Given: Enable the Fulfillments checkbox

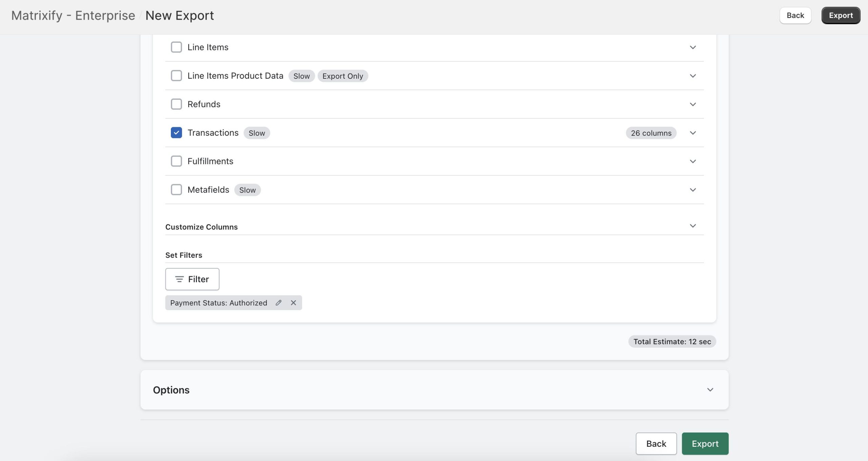Looking at the screenshot, I should 176,161.
